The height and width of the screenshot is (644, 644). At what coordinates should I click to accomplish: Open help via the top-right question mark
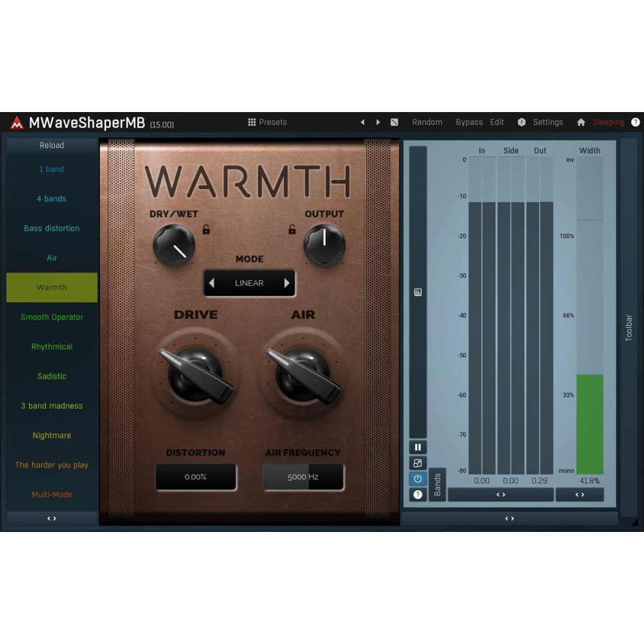click(635, 122)
